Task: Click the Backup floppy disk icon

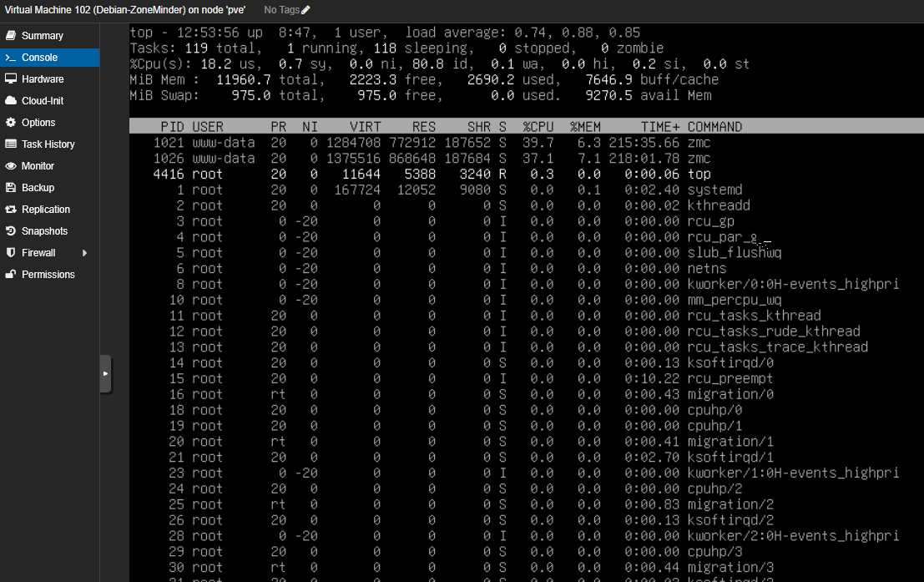Action: [11, 188]
